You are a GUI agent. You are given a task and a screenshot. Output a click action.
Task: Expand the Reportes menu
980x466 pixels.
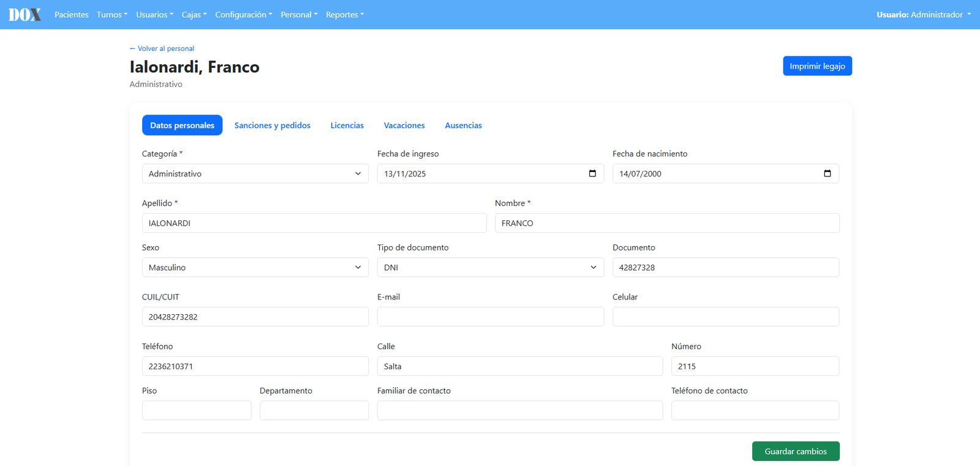[x=345, y=15]
